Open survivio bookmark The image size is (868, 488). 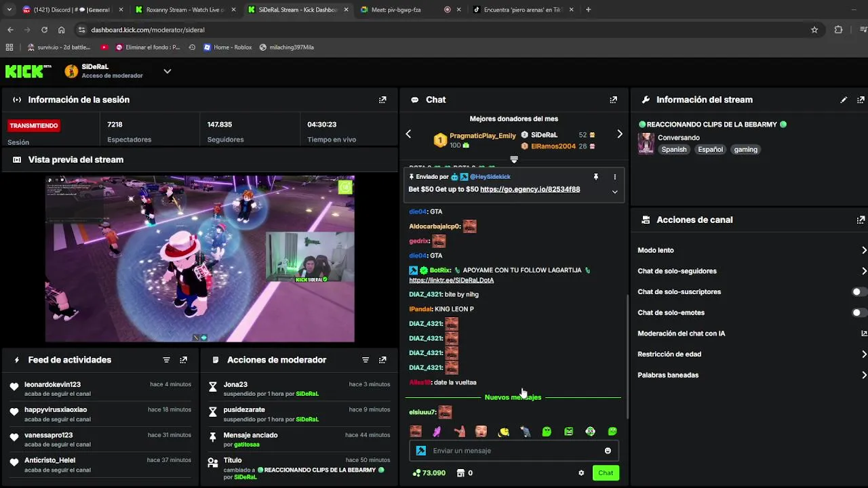click(x=59, y=47)
